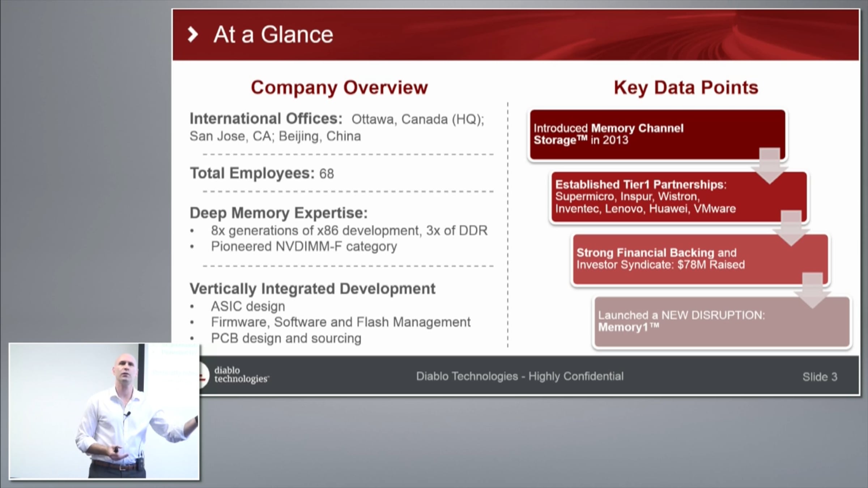Select the "Storage™ in 2013" line
Image resolution: width=868 pixels, height=488 pixels.
(x=581, y=140)
